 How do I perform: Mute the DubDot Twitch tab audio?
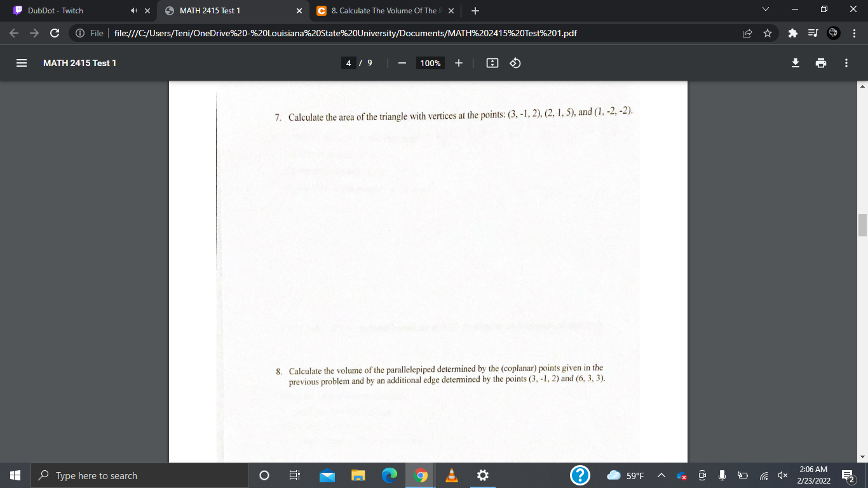coord(133,10)
